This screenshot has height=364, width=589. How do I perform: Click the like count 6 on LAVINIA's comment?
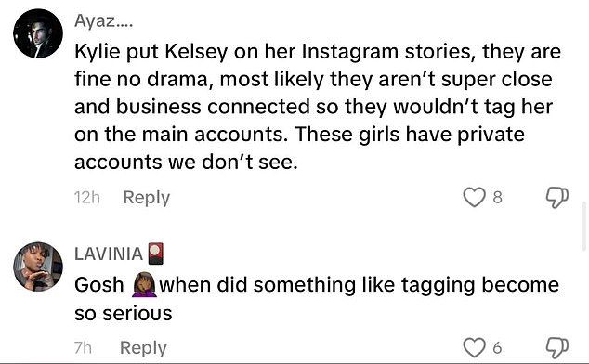(x=497, y=348)
